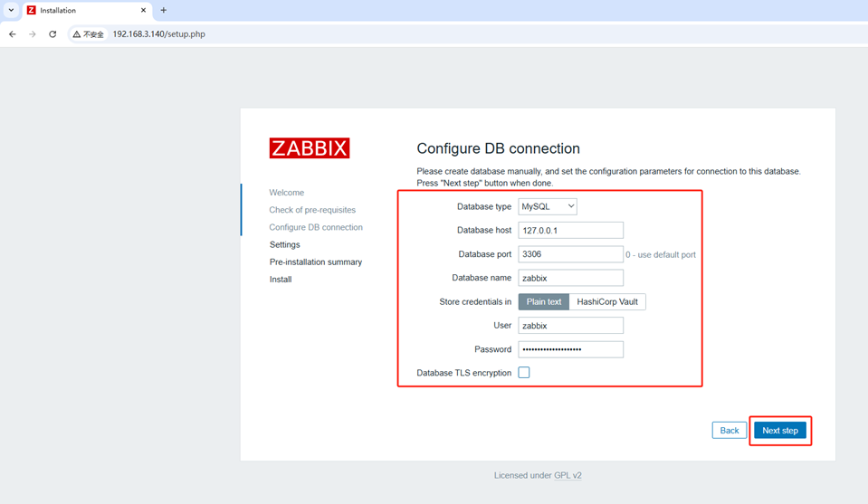This screenshot has width=868, height=504.
Task: Select the Installation browser tab
Action: click(87, 11)
